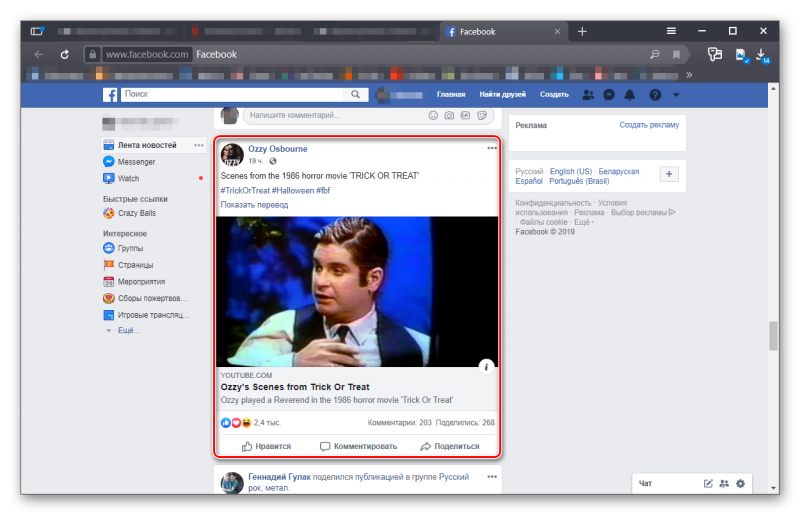
Task: Open the Ozzy Osbourne page name link
Action: (x=278, y=149)
